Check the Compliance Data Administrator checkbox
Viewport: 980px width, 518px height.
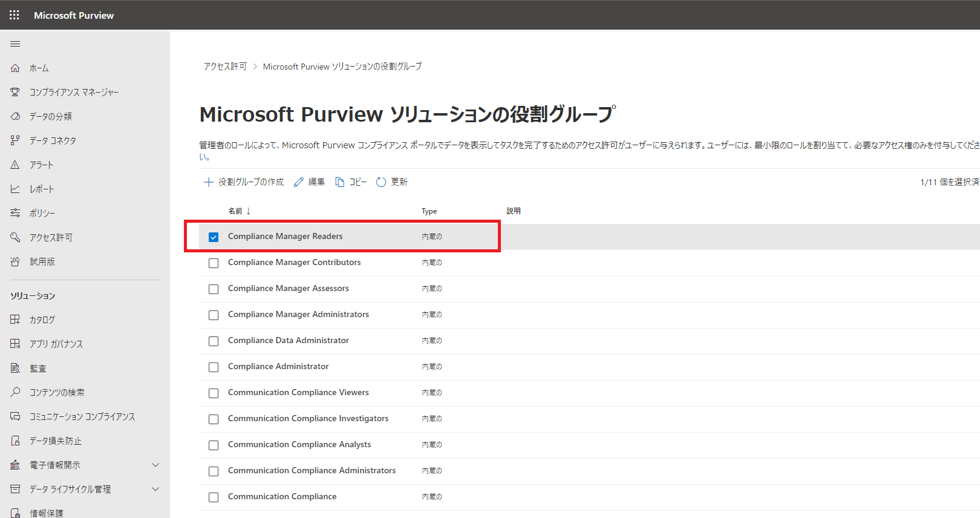pyautogui.click(x=214, y=341)
